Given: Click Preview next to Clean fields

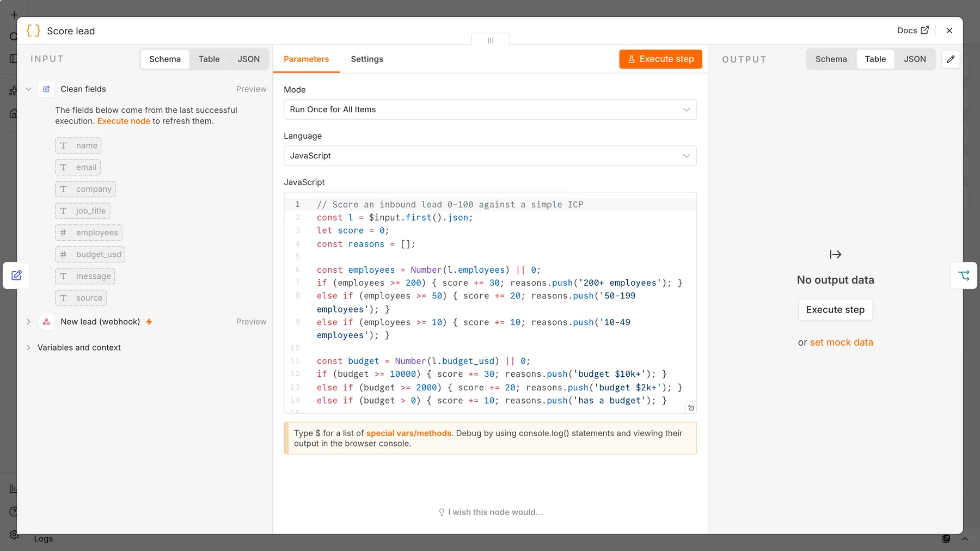Looking at the screenshot, I should [x=251, y=89].
